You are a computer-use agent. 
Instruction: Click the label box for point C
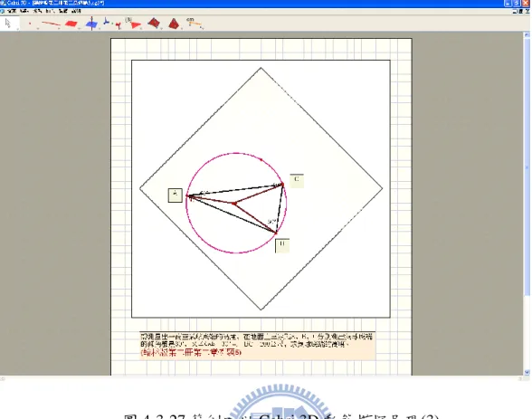tap(297, 181)
